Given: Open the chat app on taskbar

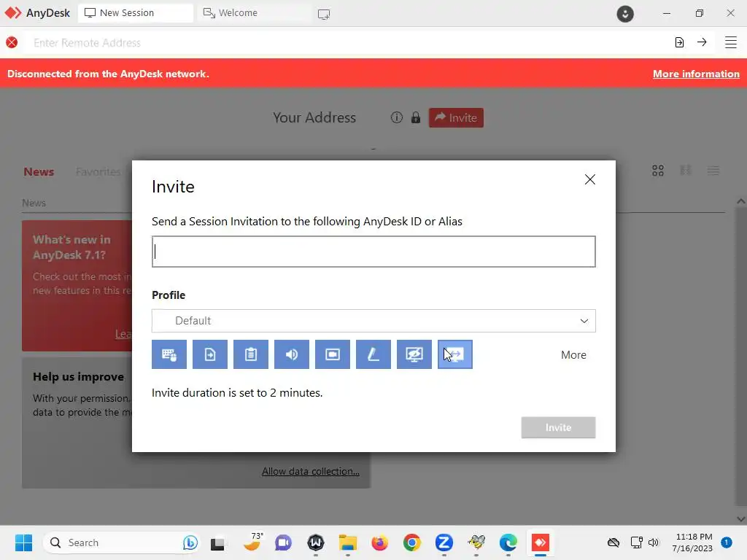Looking at the screenshot, I should (x=283, y=542).
